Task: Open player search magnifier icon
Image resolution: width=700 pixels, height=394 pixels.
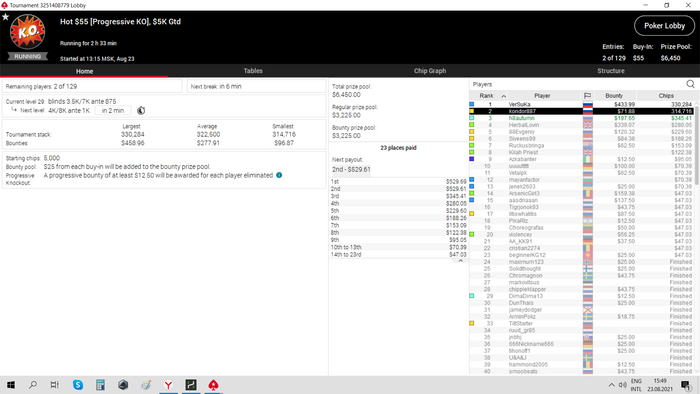Action: (690, 84)
